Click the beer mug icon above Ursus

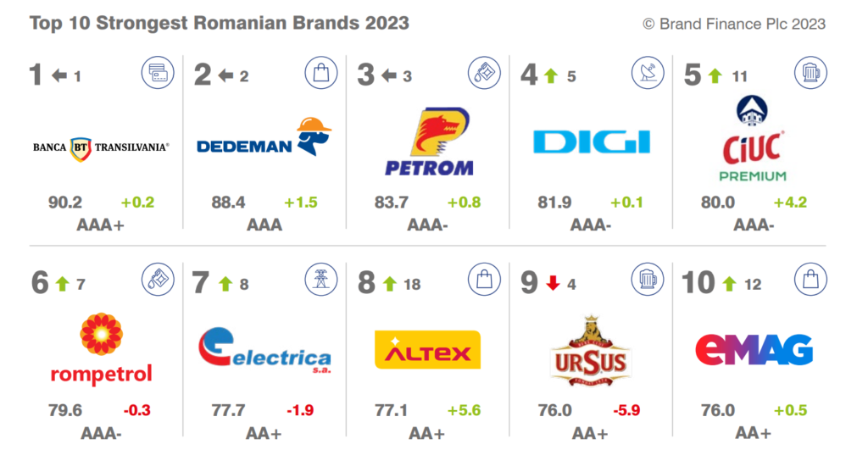pyautogui.click(x=648, y=280)
